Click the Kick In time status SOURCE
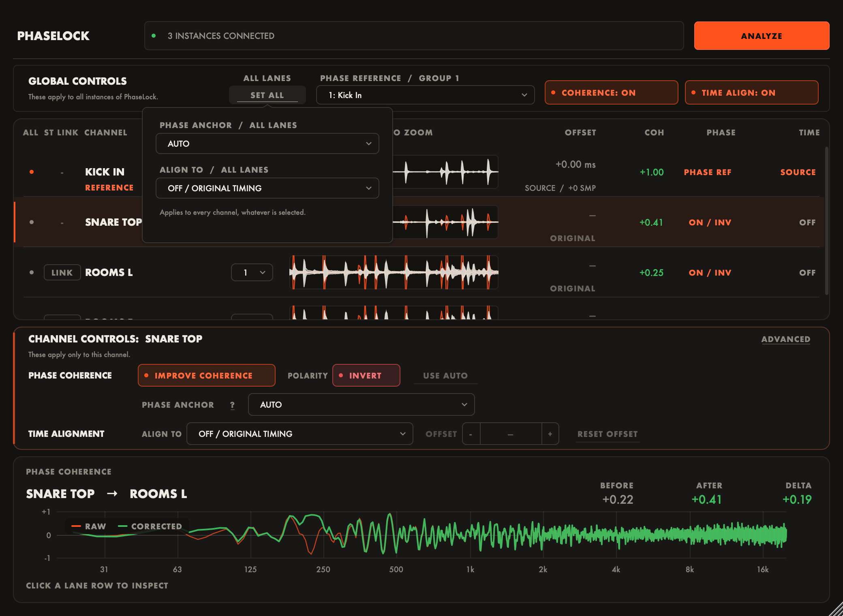 click(798, 172)
